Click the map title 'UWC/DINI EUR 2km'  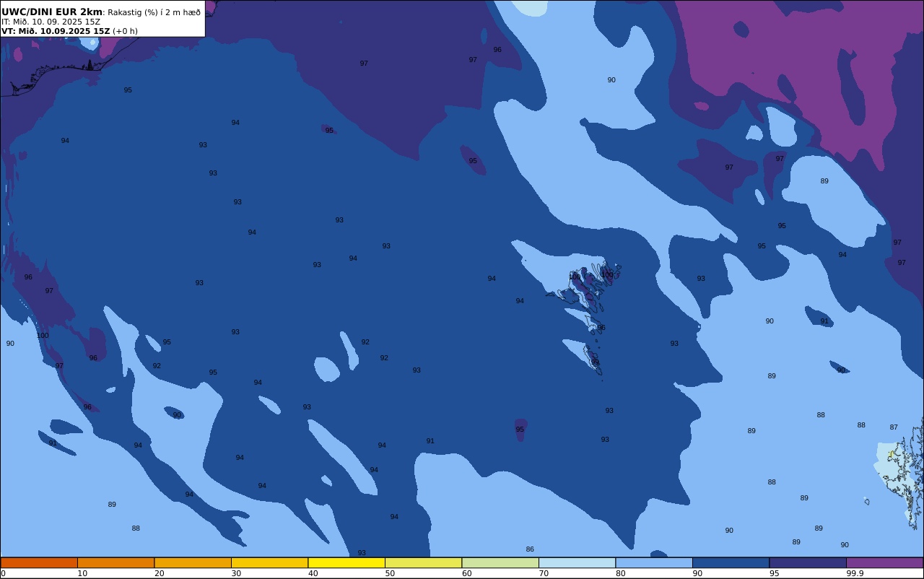coord(52,12)
